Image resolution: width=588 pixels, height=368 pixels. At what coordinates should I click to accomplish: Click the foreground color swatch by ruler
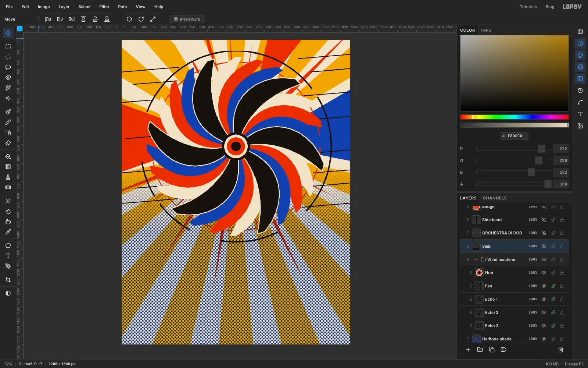tap(20, 28)
